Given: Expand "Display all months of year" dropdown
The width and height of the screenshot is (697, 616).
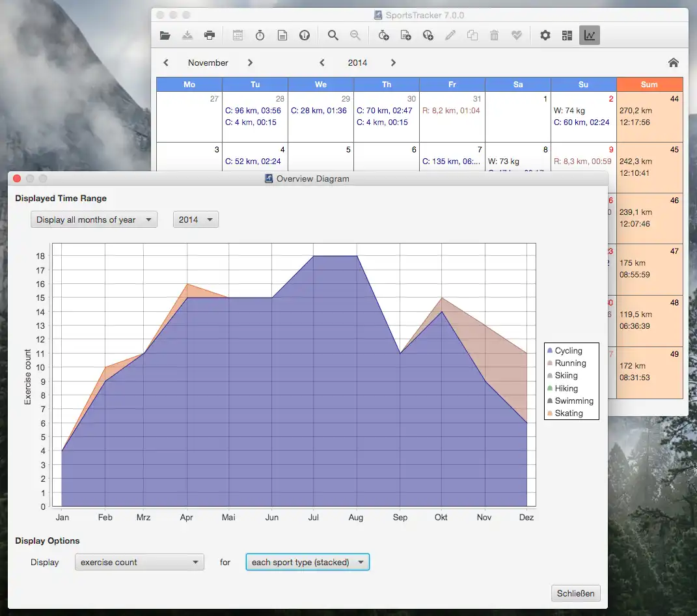Looking at the screenshot, I should coord(94,219).
